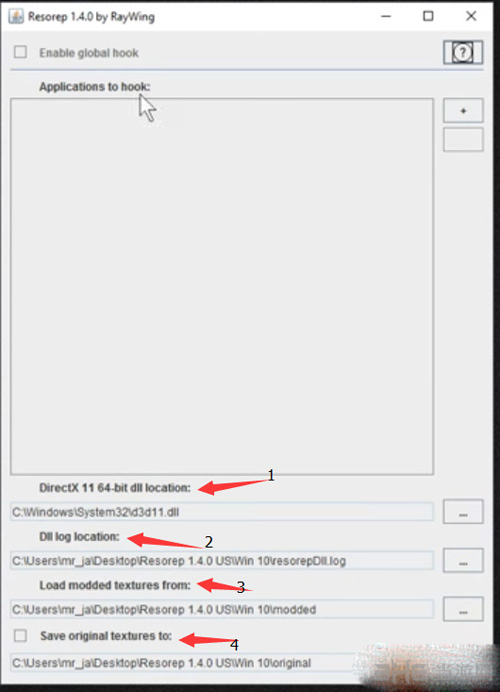The height and width of the screenshot is (692, 500).
Task: Browse for the Dll log location
Action: pos(463,560)
